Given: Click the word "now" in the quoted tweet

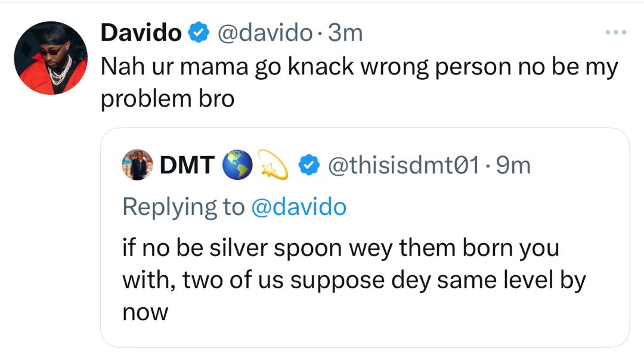Looking at the screenshot, I should [x=145, y=312].
